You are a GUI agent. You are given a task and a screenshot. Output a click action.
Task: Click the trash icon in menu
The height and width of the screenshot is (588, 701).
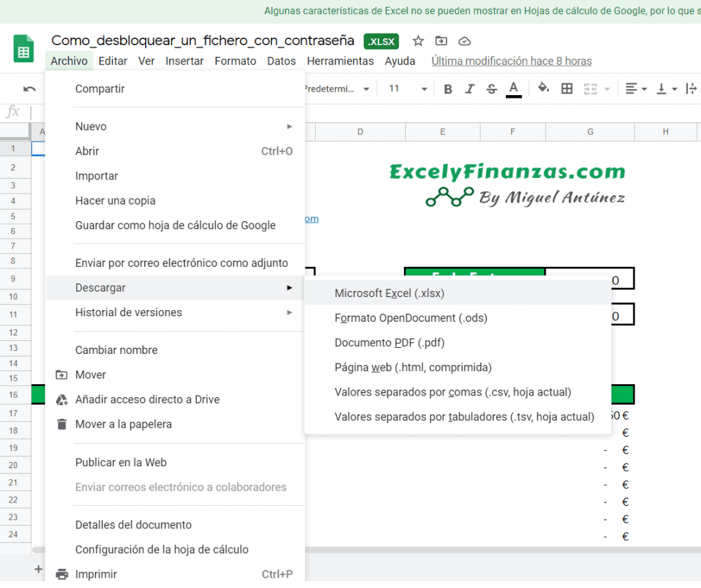pyautogui.click(x=62, y=424)
